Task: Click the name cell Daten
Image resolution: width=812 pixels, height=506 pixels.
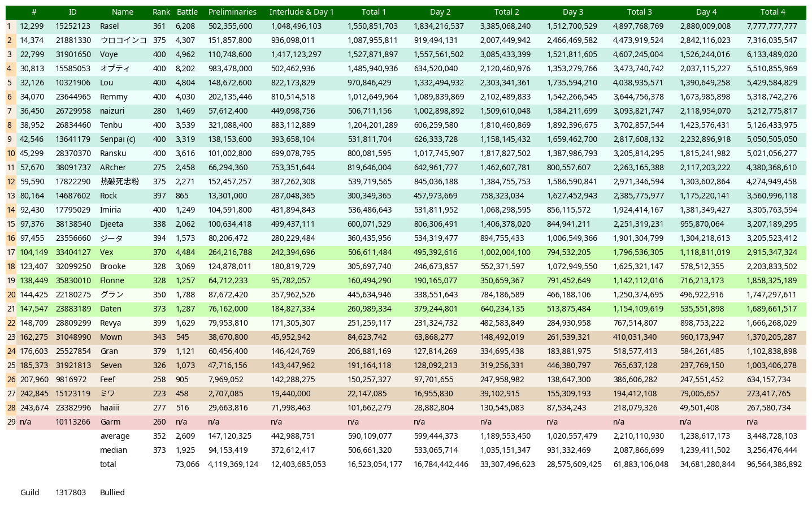Action: [111, 309]
